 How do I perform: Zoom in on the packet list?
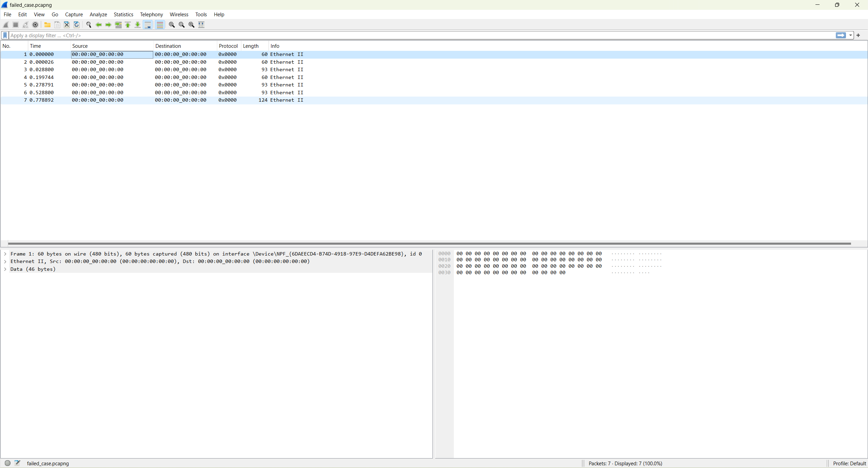[x=172, y=24]
